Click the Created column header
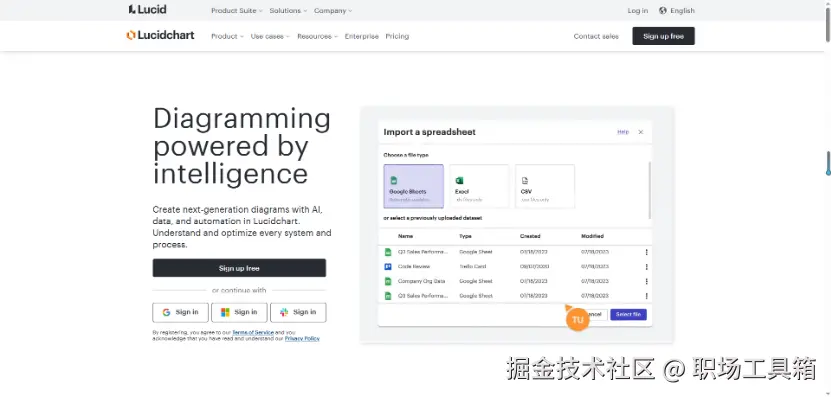Image resolution: width=831 pixels, height=397 pixels. tap(530, 236)
